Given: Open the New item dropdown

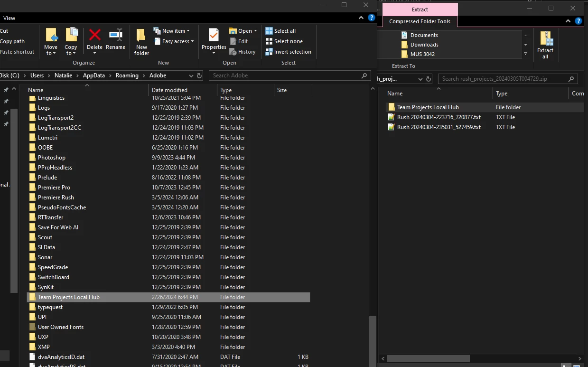Looking at the screenshot, I should point(171,31).
